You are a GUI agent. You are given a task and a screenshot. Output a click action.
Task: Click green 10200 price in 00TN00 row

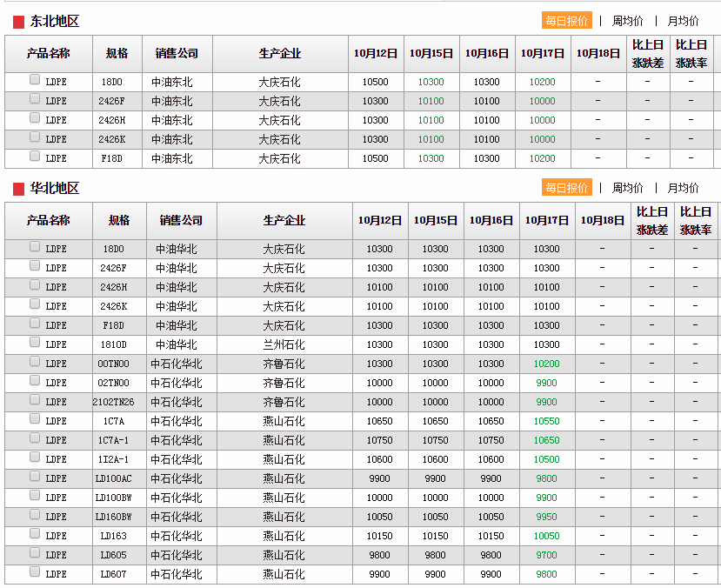coord(546,364)
